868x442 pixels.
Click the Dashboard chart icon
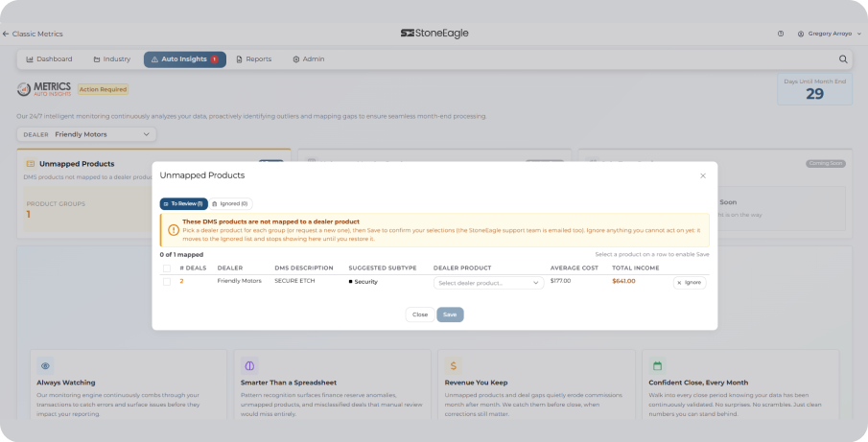30,59
